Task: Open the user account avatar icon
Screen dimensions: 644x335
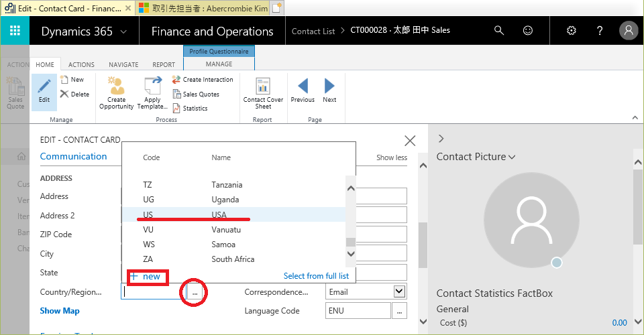Action: (629, 30)
